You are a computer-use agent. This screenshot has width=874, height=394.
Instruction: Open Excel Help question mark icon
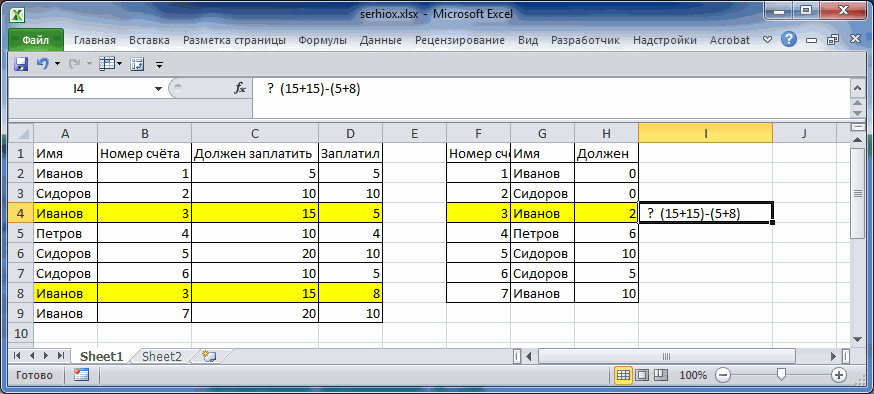(788, 40)
